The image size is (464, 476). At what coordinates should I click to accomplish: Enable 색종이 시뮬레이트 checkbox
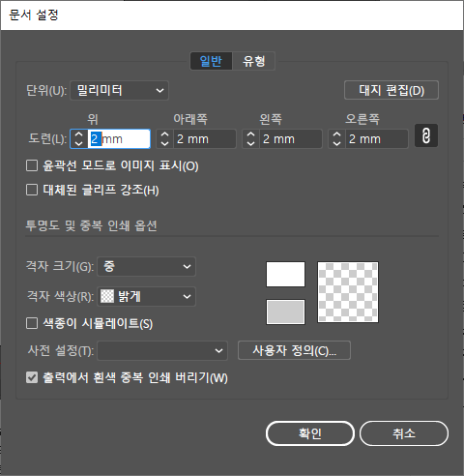coord(32,323)
